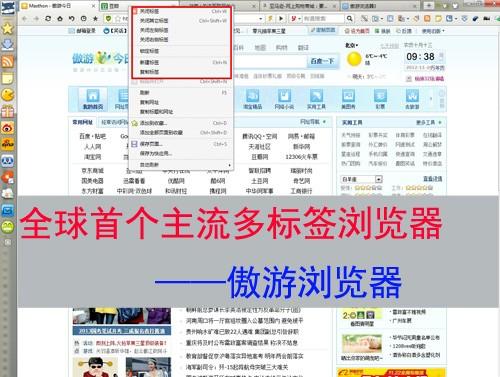
Task: Click the toolbar refresh icon
Action: (48, 19)
